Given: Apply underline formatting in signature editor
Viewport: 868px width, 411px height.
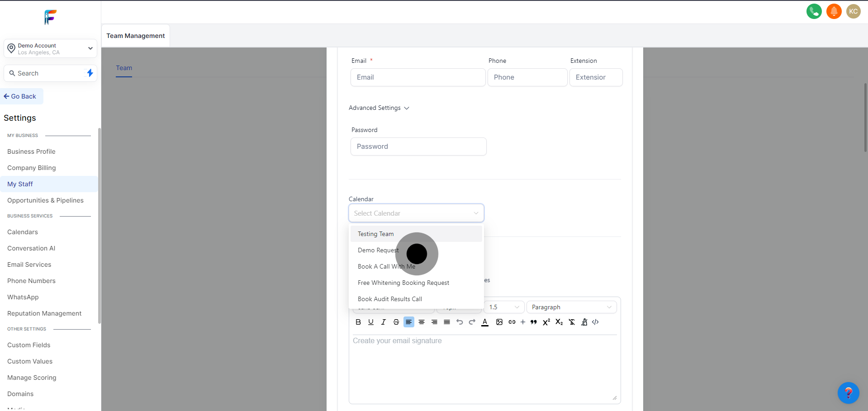Looking at the screenshot, I should pos(371,322).
